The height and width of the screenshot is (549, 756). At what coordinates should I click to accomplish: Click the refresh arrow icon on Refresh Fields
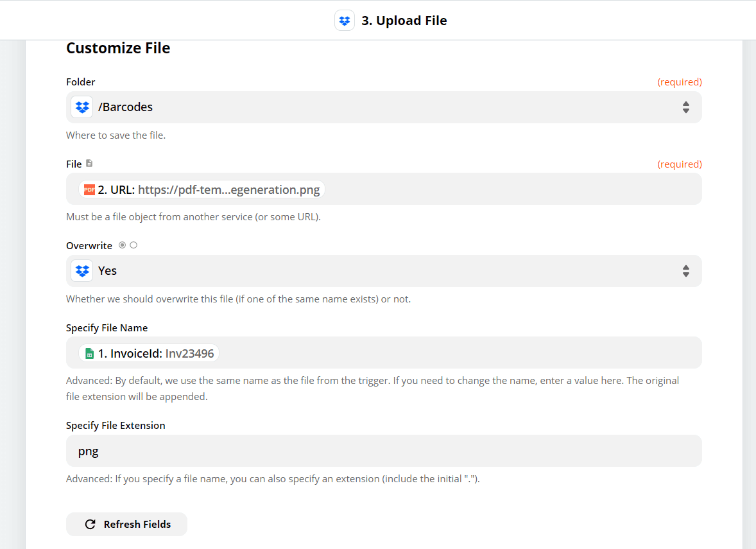(90, 524)
